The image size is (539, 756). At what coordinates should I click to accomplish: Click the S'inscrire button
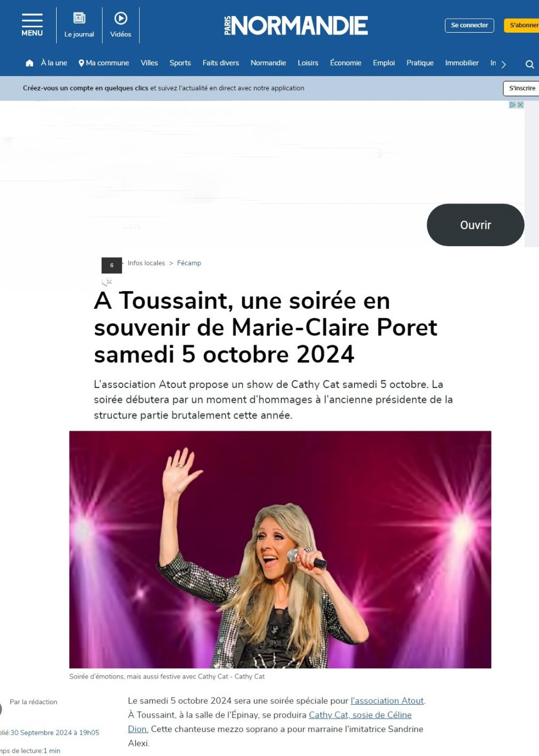[521, 88]
